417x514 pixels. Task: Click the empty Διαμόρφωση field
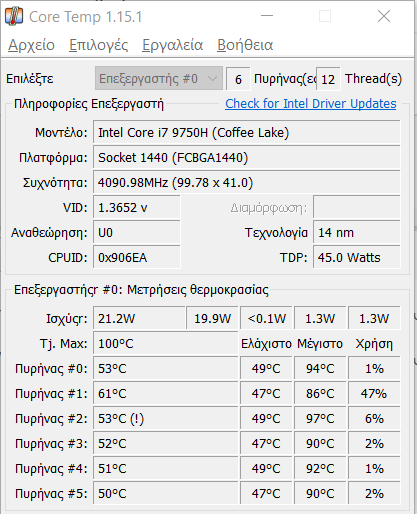pyautogui.click(x=357, y=208)
